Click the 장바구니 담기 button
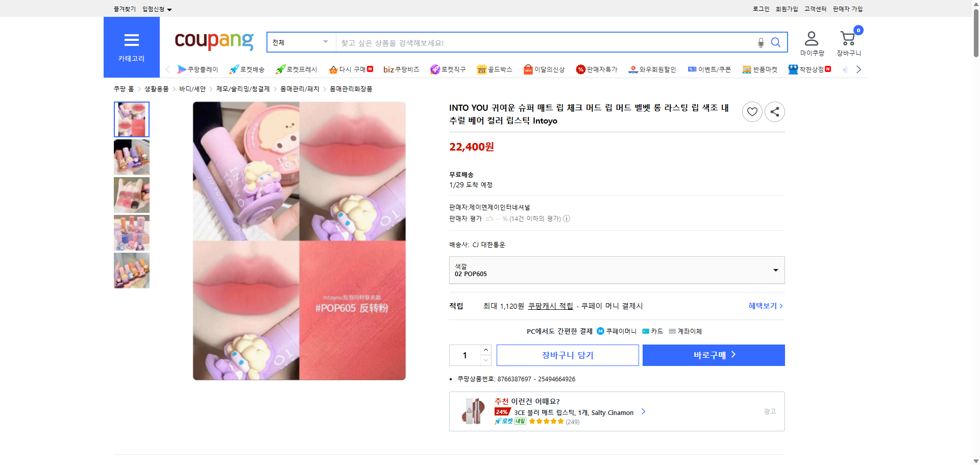This screenshot has width=980, height=465. click(x=567, y=355)
